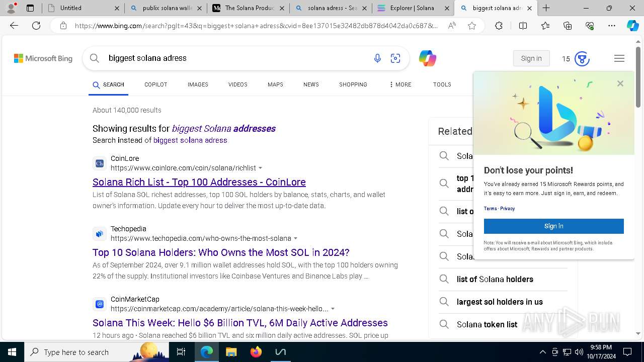Expand CoinLore result URL dropdown arrow
This screenshot has width=644, height=362.
pyautogui.click(x=260, y=168)
